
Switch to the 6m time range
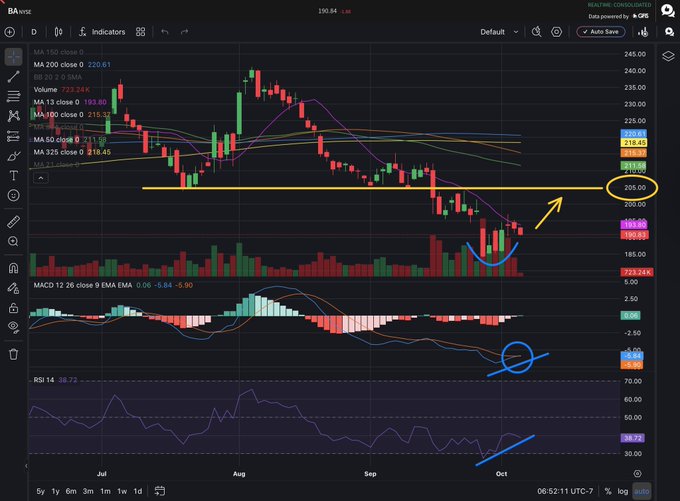tap(71, 491)
